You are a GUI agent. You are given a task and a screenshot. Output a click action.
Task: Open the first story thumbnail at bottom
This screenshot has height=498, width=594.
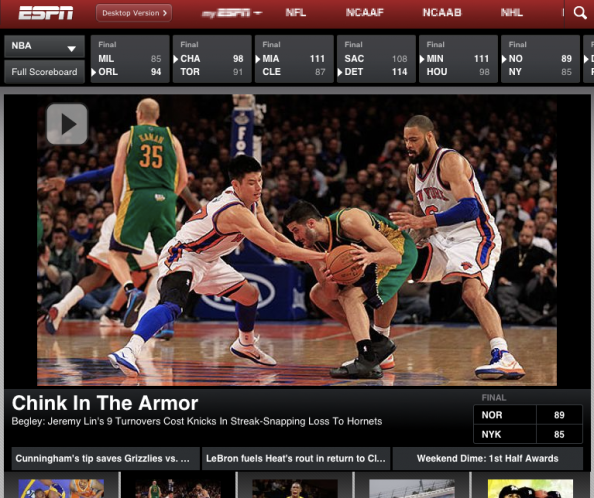tap(61, 489)
